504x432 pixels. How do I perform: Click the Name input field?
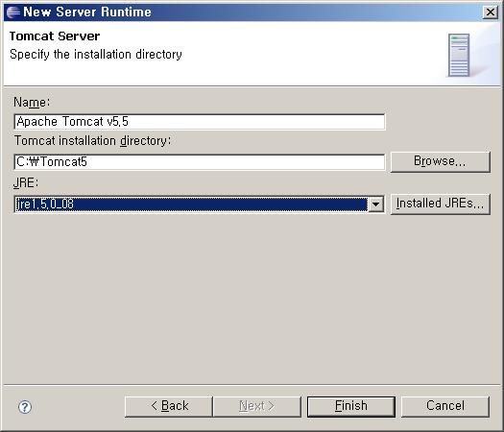(200, 122)
